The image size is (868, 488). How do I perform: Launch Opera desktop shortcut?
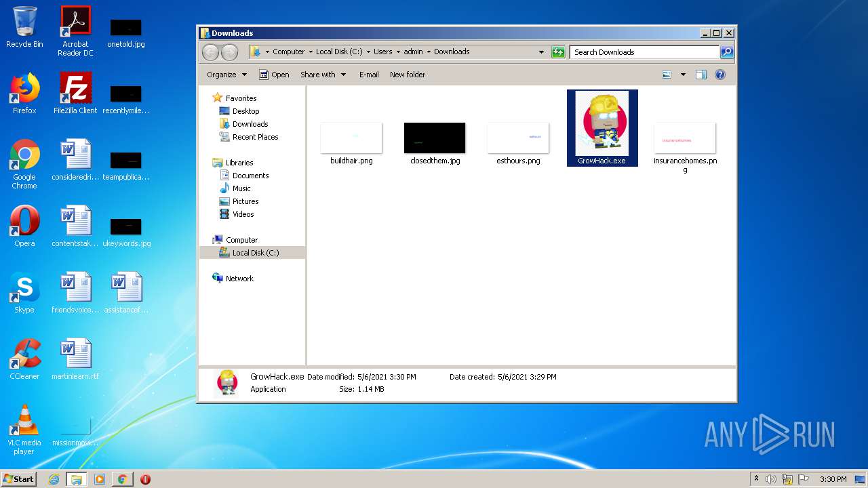(x=24, y=226)
